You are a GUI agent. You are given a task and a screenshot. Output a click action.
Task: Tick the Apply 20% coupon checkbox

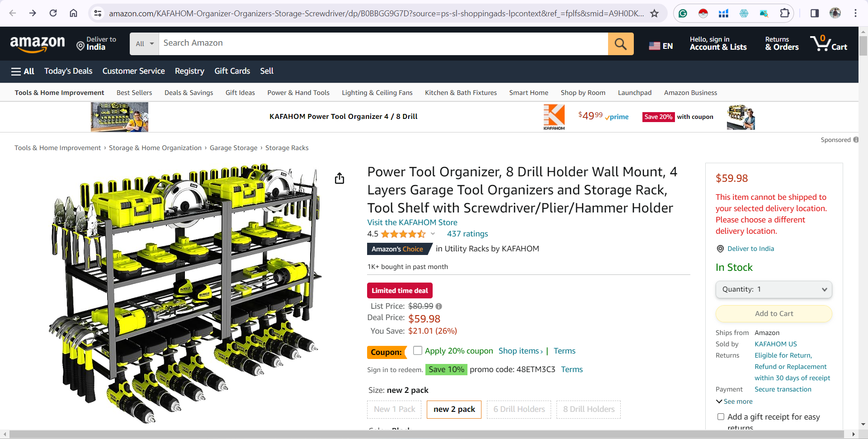coord(418,350)
